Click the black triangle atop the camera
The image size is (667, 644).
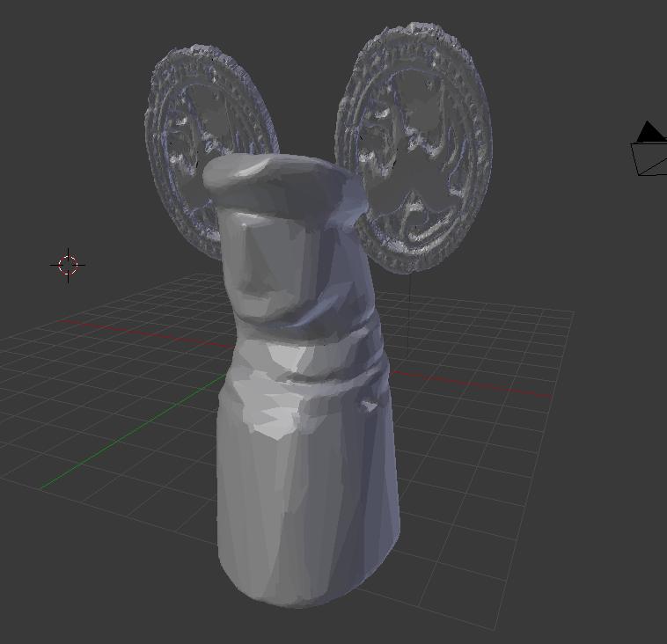click(649, 133)
